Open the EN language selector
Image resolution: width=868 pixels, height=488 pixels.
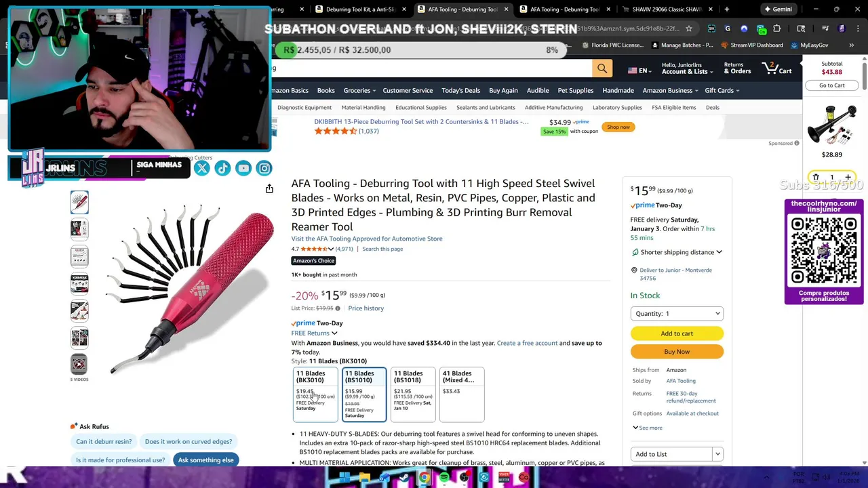(x=638, y=70)
